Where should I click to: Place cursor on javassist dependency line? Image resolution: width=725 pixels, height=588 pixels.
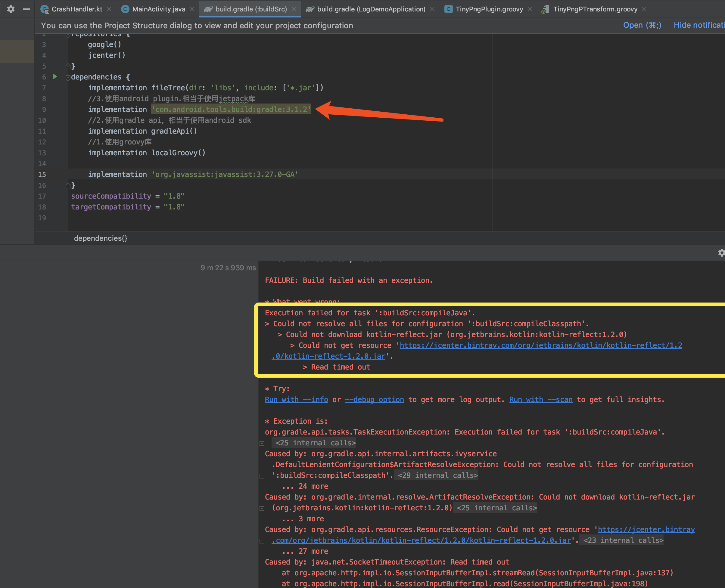pos(193,175)
